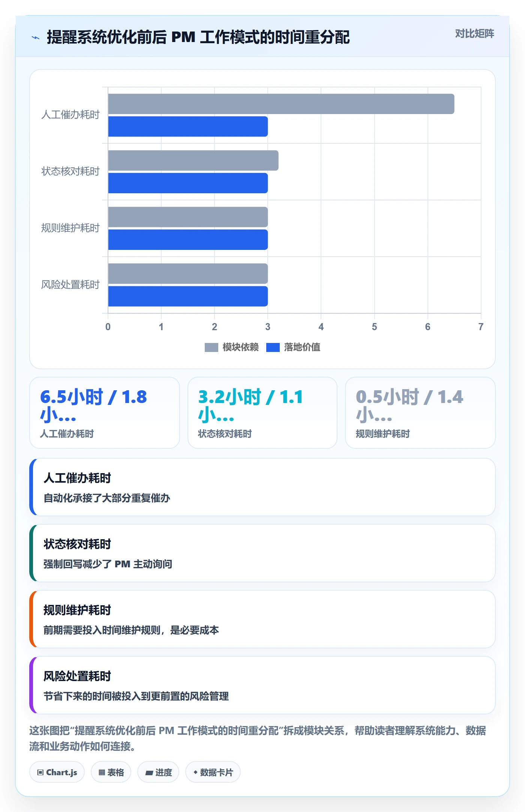Open the 0.5小时 / 1.4 data card

(420, 413)
